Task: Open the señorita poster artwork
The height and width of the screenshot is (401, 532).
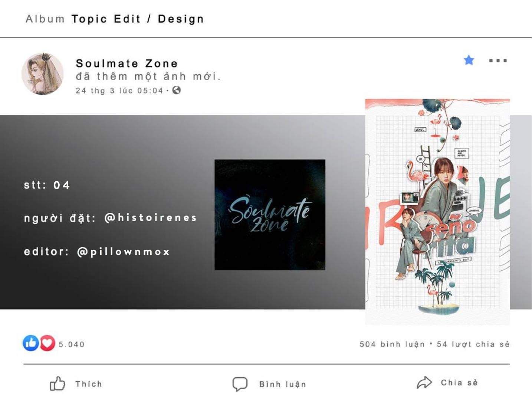Action: click(x=437, y=212)
